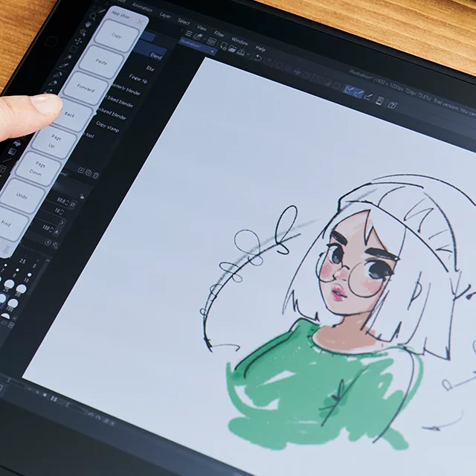Select the Pen tool
This screenshot has width=476, height=476.
point(58,74)
